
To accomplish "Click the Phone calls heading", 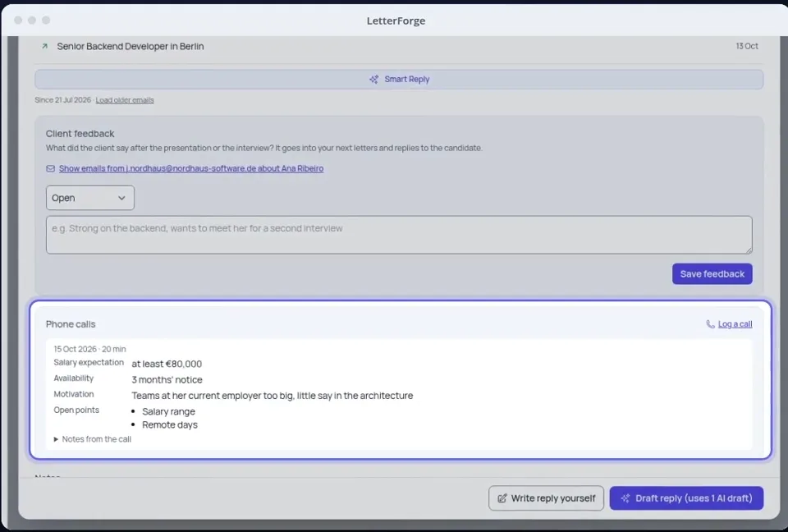I will point(71,324).
